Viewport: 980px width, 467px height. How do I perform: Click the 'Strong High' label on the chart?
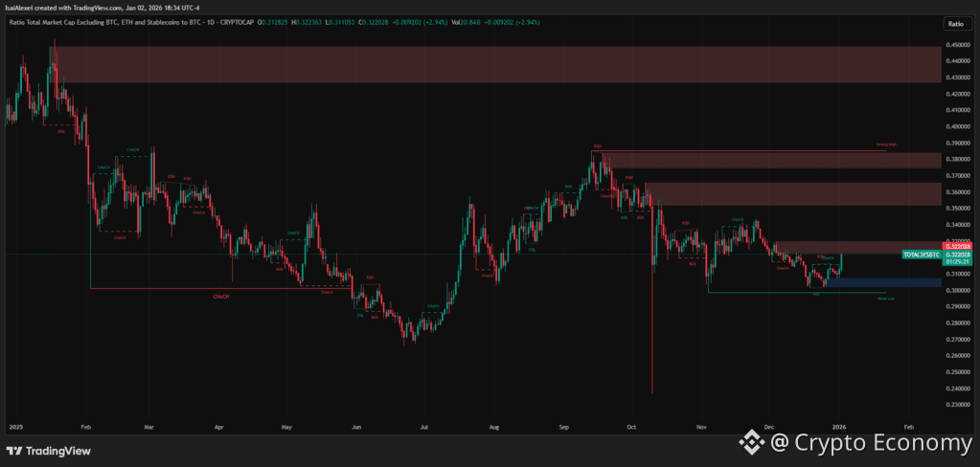click(887, 145)
